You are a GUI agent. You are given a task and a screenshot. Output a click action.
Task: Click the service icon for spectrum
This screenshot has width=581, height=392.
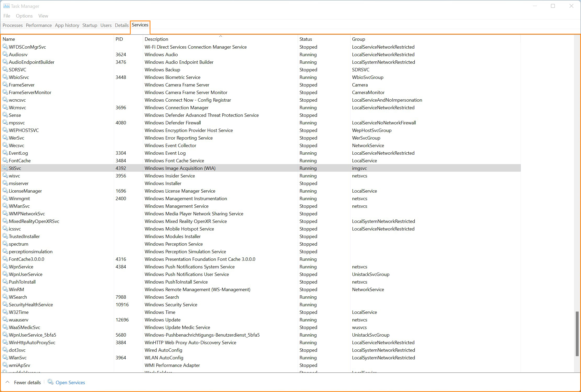pyautogui.click(x=5, y=244)
